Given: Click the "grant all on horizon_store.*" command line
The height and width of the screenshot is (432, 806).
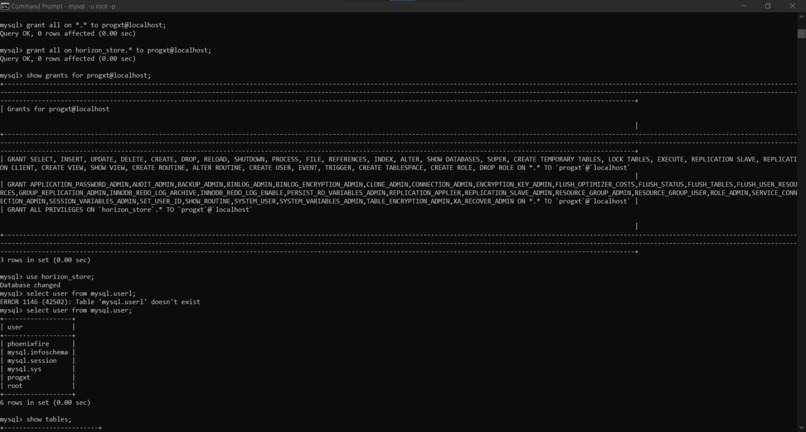Looking at the screenshot, I should pos(119,50).
